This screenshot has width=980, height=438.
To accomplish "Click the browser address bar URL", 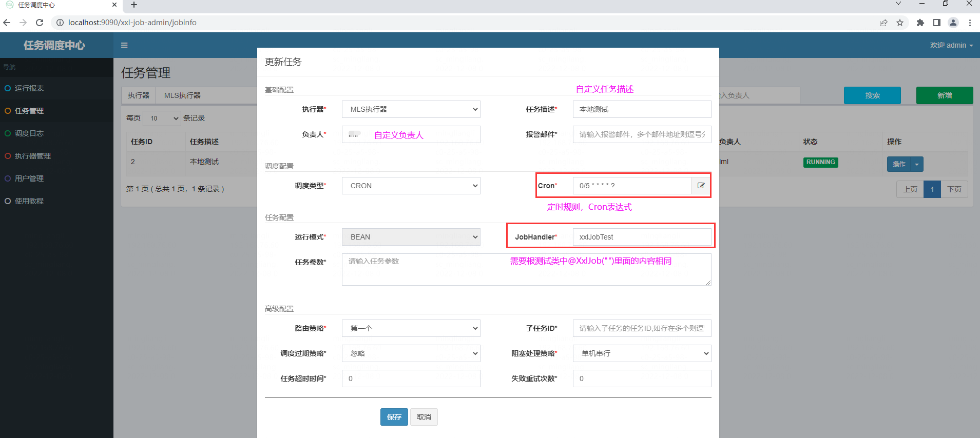I will click(x=132, y=23).
